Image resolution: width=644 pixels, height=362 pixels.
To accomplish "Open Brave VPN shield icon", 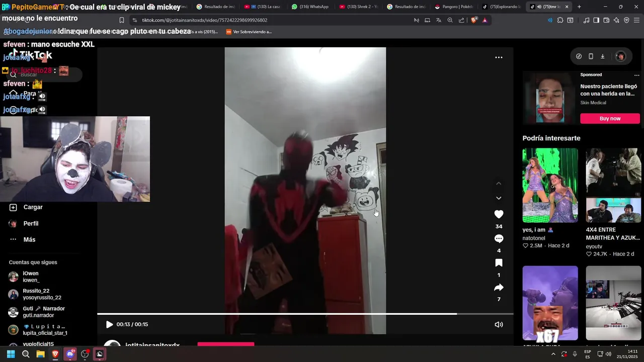I will click(x=626, y=20).
